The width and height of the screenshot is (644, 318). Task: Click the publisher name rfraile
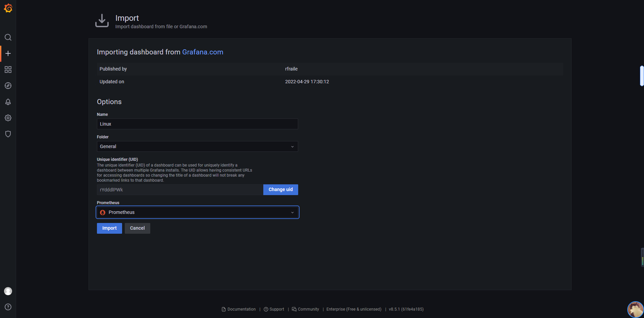pyautogui.click(x=291, y=69)
